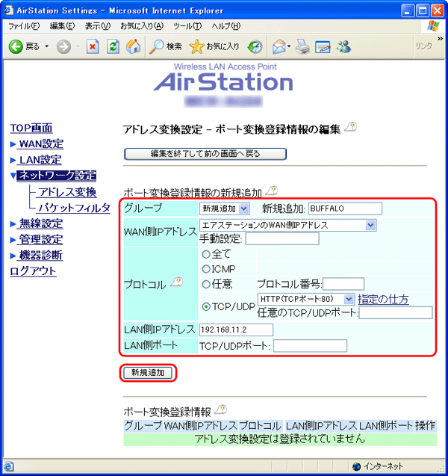Click the ログアウト link

coord(33,271)
